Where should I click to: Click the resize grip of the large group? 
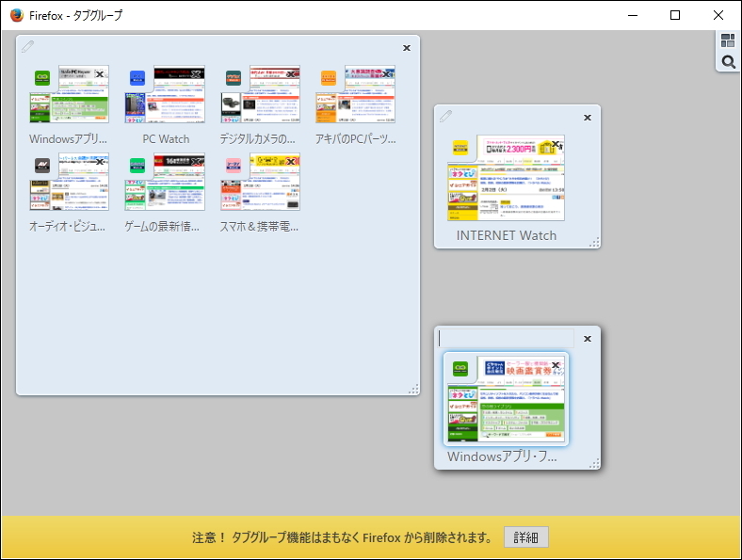(413, 389)
